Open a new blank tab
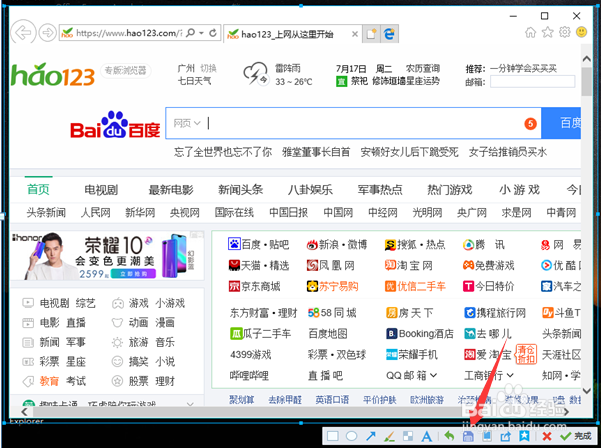 coord(371,34)
